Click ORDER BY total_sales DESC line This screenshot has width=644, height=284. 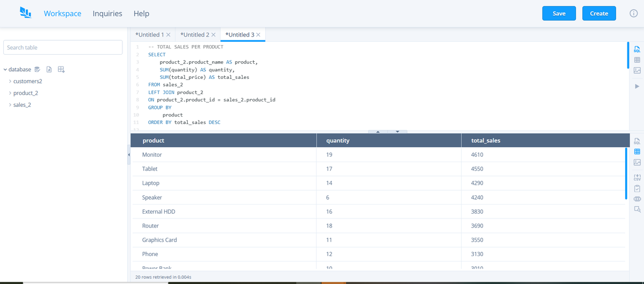[184, 122]
